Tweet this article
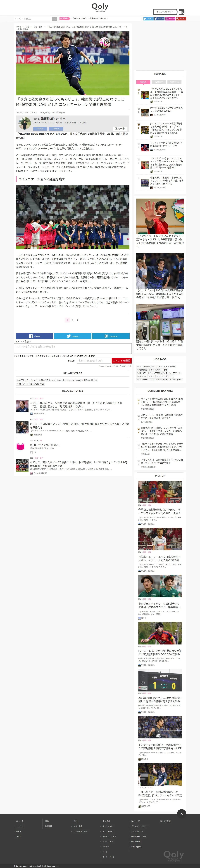The width and height of the screenshot is (200, 868). (73, 336)
